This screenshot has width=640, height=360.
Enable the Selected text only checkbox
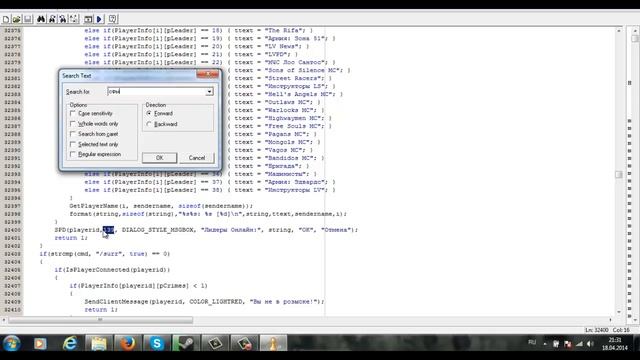[x=73, y=144]
